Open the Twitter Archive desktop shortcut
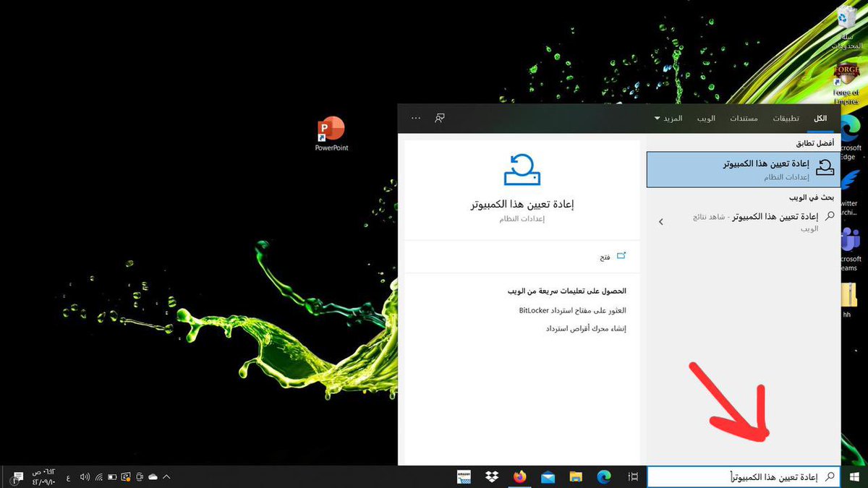 [850, 194]
